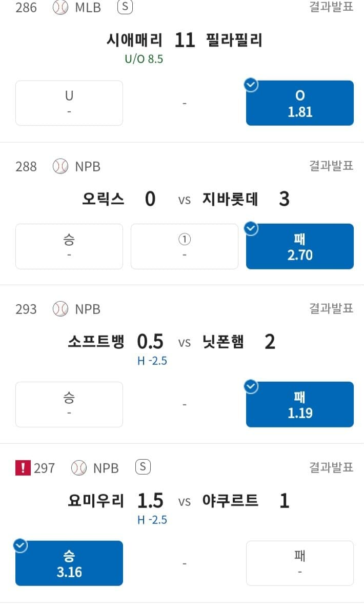
Task: Choose the draw ① option for match 288
Action: (185, 246)
